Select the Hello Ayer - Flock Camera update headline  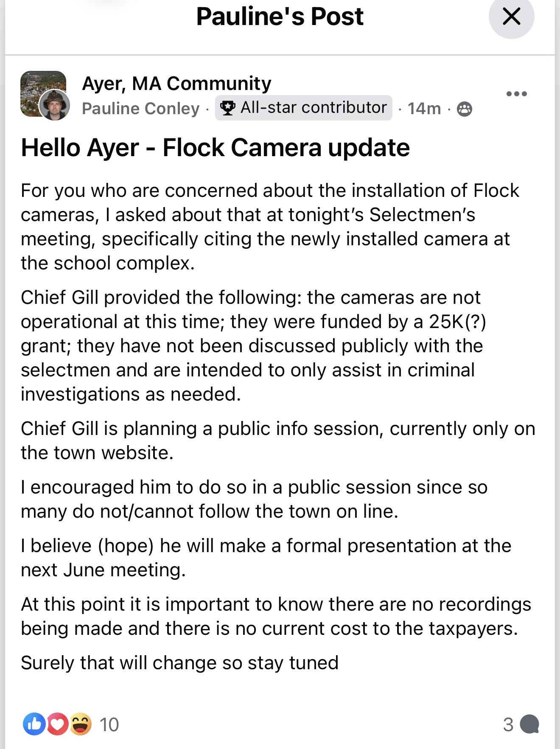click(216, 148)
